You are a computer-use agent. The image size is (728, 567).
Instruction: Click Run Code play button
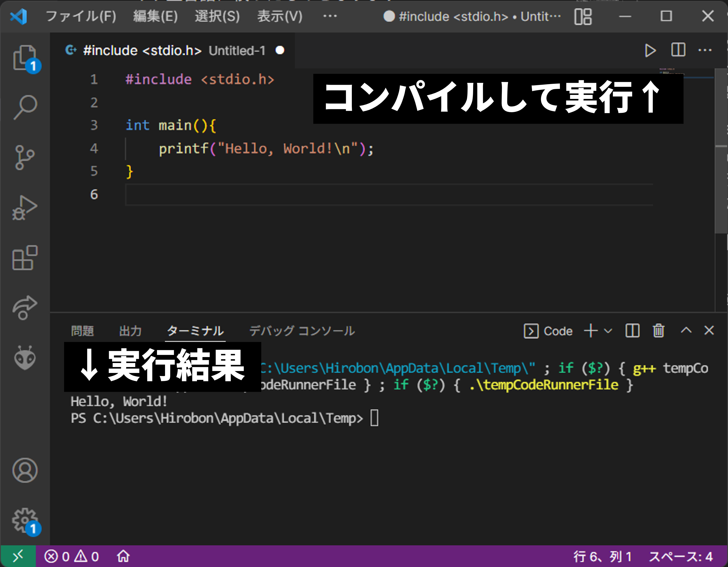point(650,51)
